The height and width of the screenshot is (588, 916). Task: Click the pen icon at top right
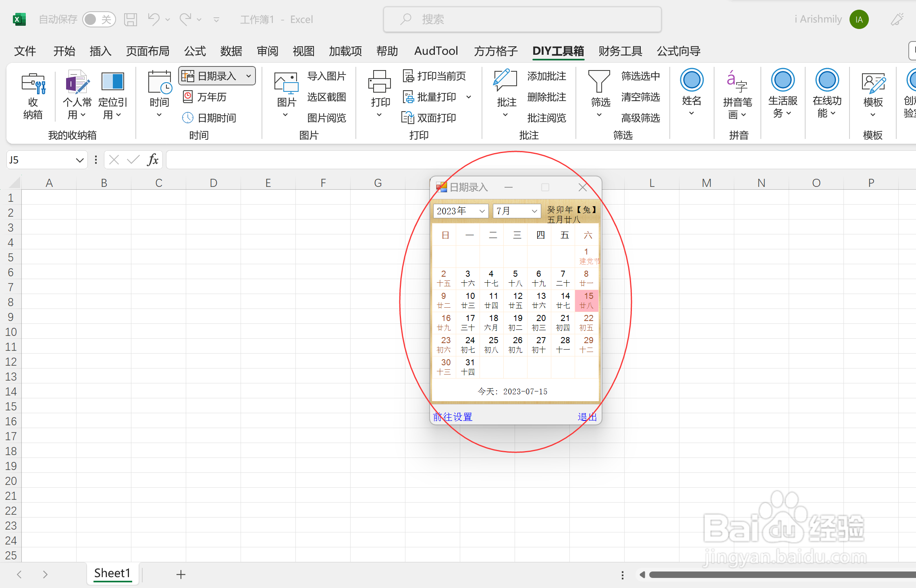pyautogui.click(x=897, y=19)
